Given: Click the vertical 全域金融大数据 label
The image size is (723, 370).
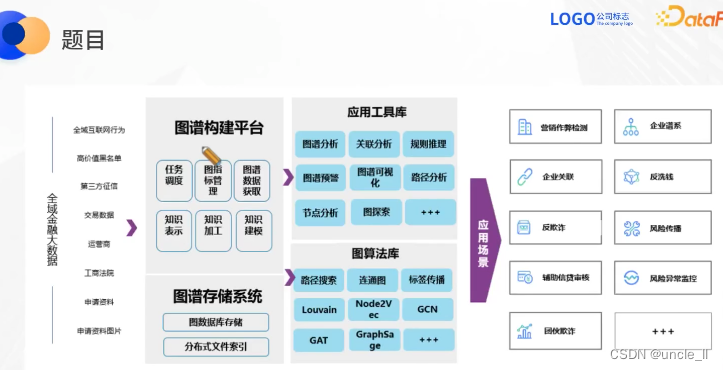Looking at the screenshot, I should click(x=52, y=229).
